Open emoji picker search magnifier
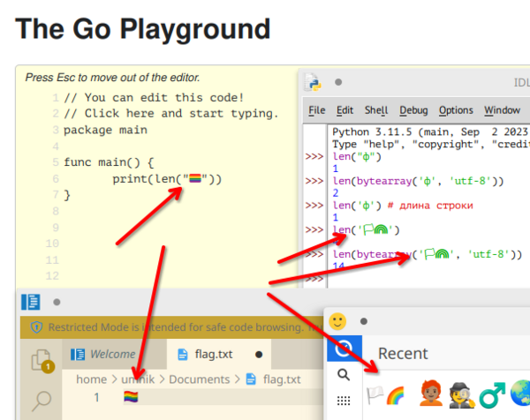The height and width of the screenshot is (420, 530). click(344, 375)
